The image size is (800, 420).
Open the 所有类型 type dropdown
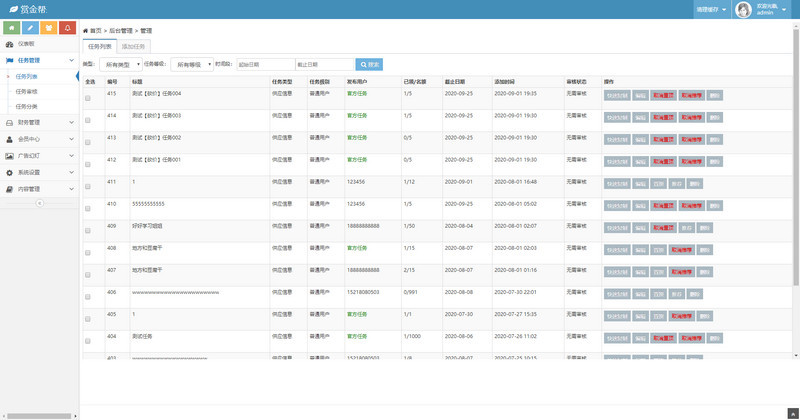(120, 65)
